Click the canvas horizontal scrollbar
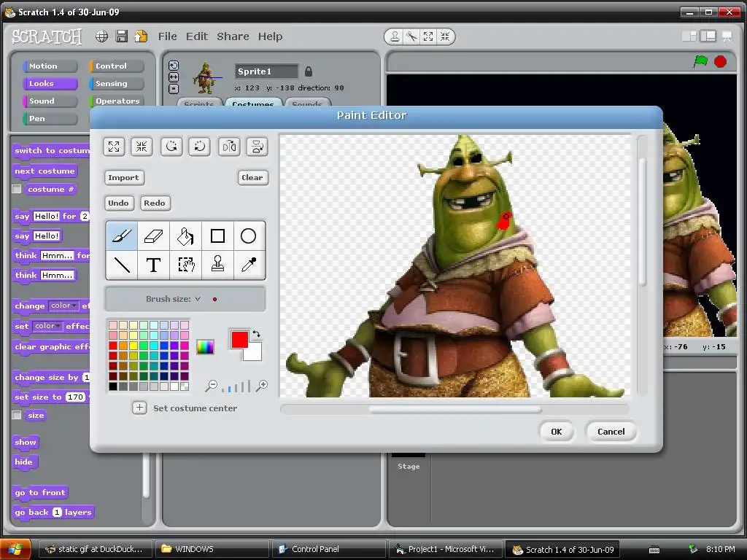The width and height of the screenshot is (747, 560). point(455,410)
